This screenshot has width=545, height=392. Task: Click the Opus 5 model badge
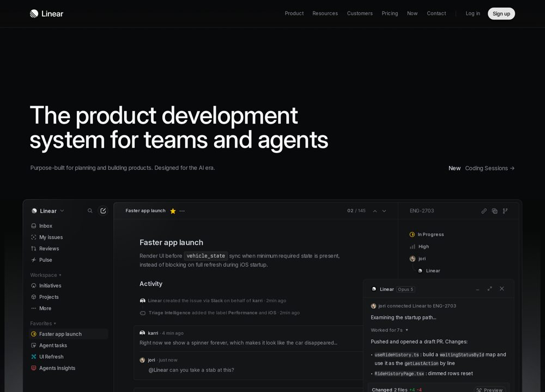(x=405, y=289)
